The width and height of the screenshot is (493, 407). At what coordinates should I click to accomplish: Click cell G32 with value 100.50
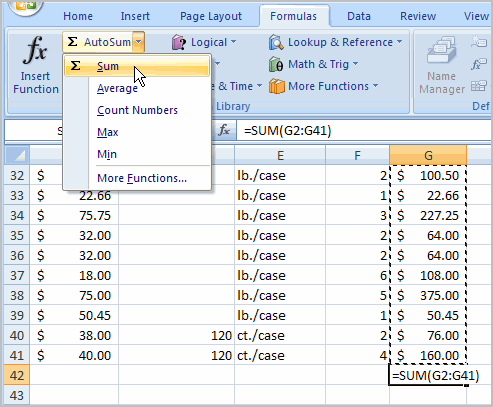[428, 175]
